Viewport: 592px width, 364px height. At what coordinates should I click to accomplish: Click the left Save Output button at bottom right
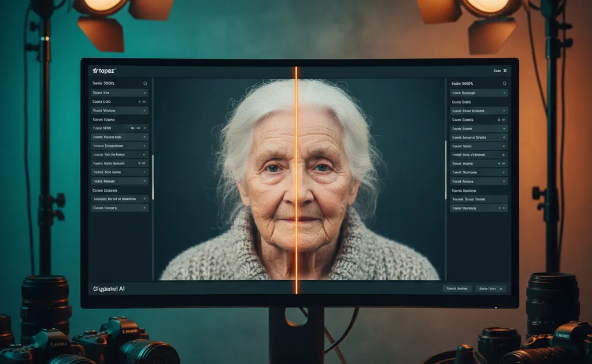(457, 288)
